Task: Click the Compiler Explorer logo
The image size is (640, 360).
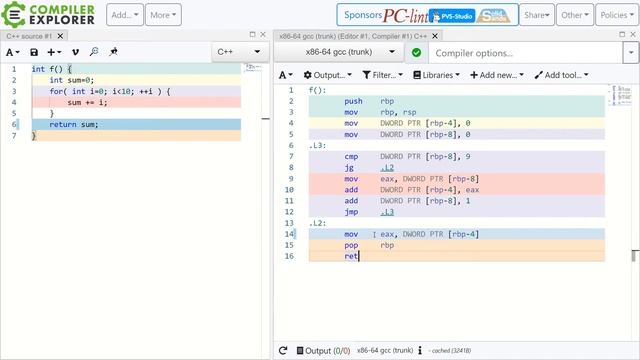Action: coord(48,14)
